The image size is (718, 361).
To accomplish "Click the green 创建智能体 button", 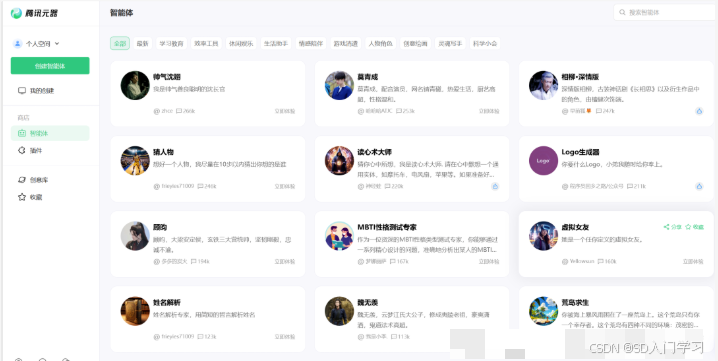I will tap(50, 66).
